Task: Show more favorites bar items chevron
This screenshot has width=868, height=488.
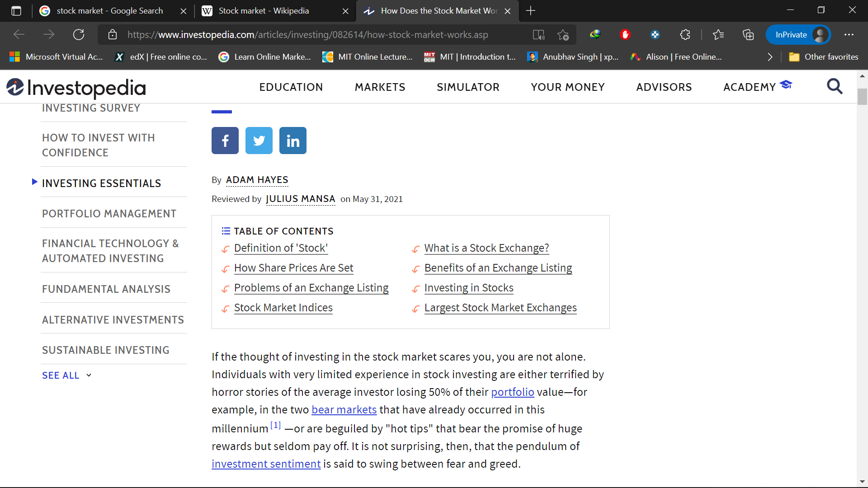Action: click(770, 57)
